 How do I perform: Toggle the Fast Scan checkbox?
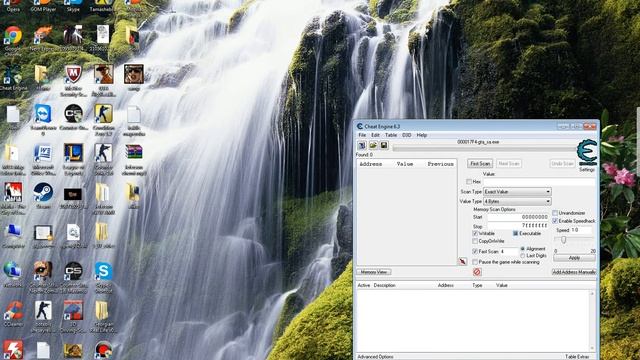point(475,251)
